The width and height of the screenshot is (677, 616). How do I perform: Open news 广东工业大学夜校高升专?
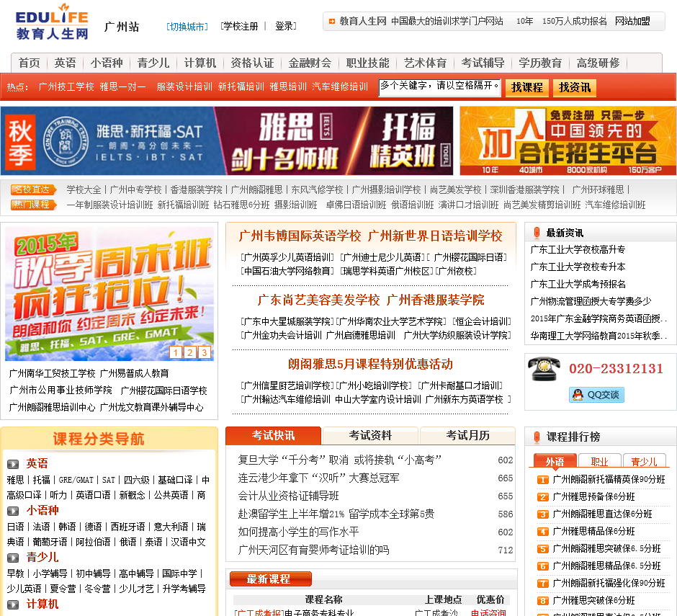pyautogui.click(x=578, y=250)
